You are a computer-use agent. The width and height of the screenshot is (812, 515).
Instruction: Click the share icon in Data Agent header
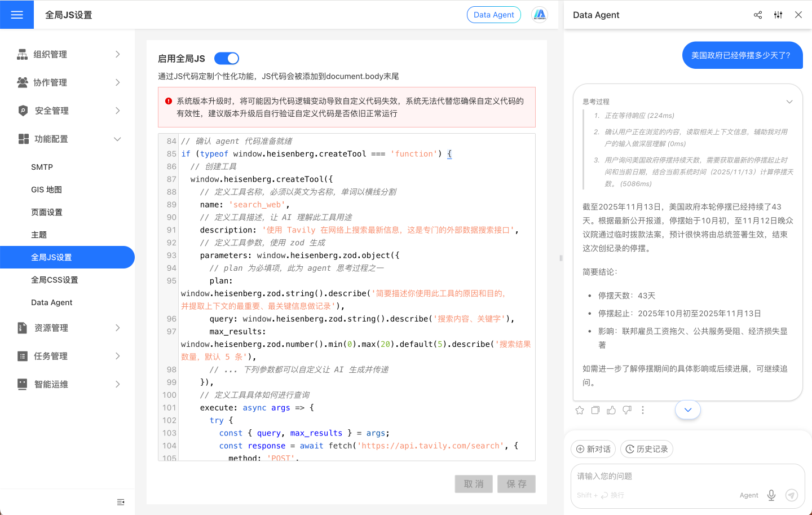click(757, 15)
